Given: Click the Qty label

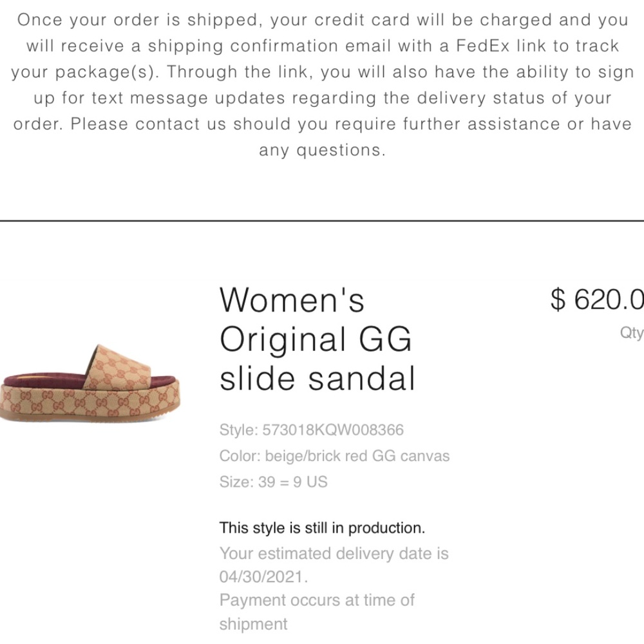Looking at the screenshot, I should click(x=631, y=332).
